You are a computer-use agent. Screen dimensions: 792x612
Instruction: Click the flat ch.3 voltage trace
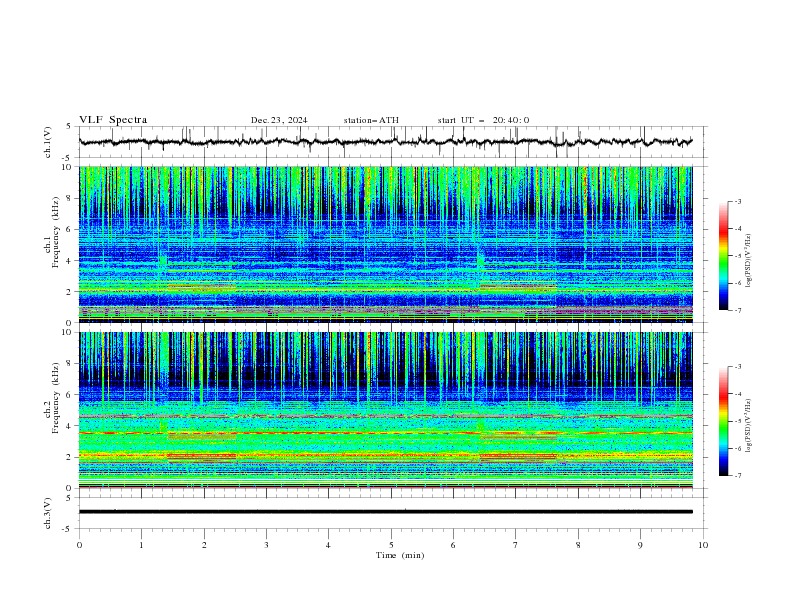[385, 512]
